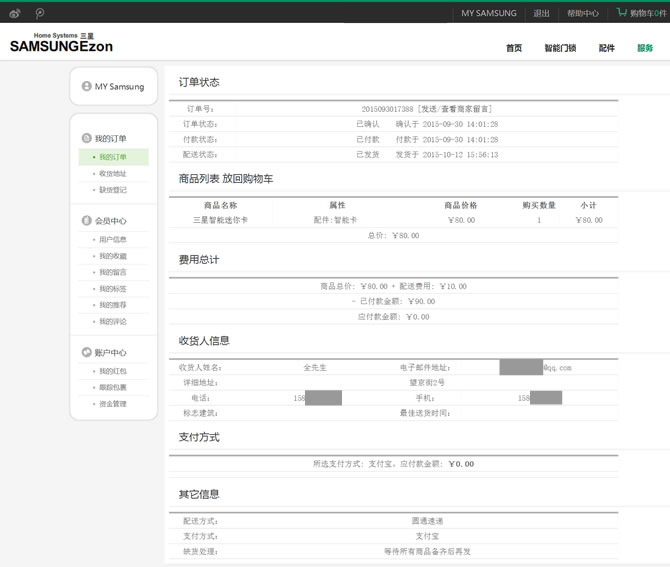Open 我的留言 in sidebar
The width and height of the screenshot is (670, 567).
(113, 272)
